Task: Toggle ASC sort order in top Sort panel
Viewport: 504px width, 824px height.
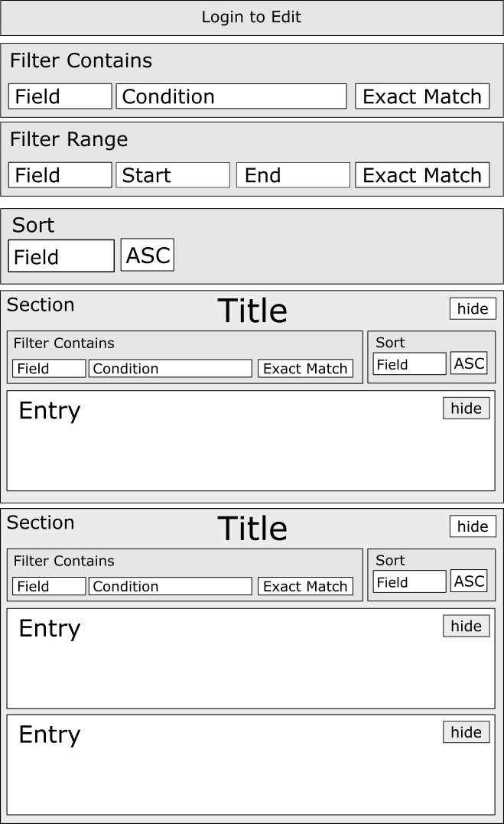Action: tap(147, 254)
